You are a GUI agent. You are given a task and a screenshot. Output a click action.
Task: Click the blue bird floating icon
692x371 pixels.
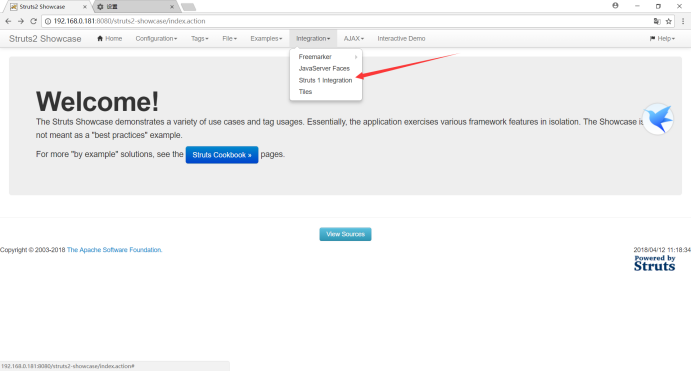[x=658, y=119]
